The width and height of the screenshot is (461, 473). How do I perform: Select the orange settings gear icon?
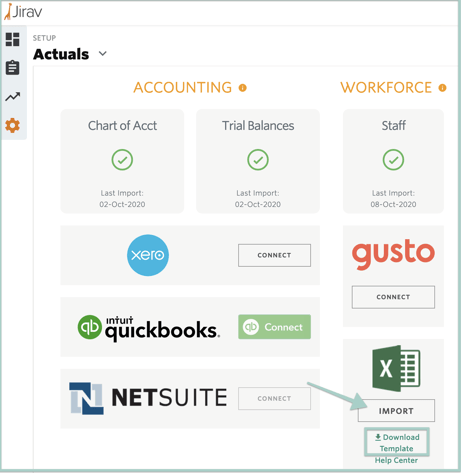pyautogui.click(x=13, y=126)
